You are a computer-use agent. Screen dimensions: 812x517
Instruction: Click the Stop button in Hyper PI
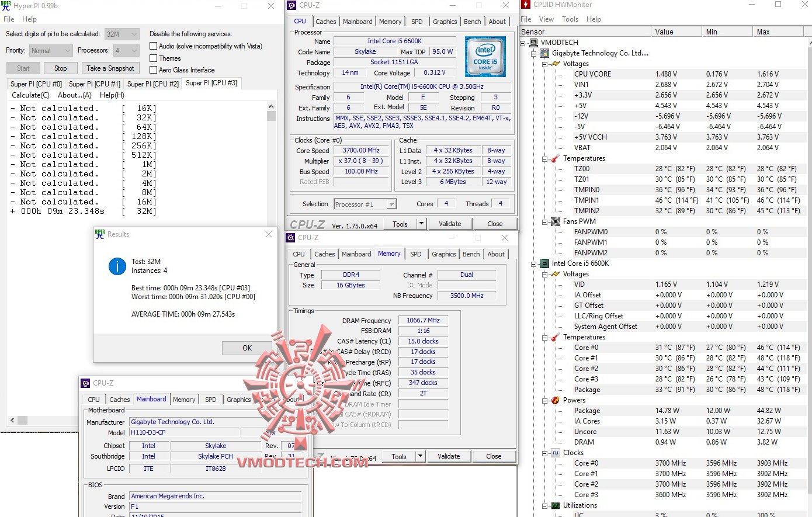coord(61,68)
